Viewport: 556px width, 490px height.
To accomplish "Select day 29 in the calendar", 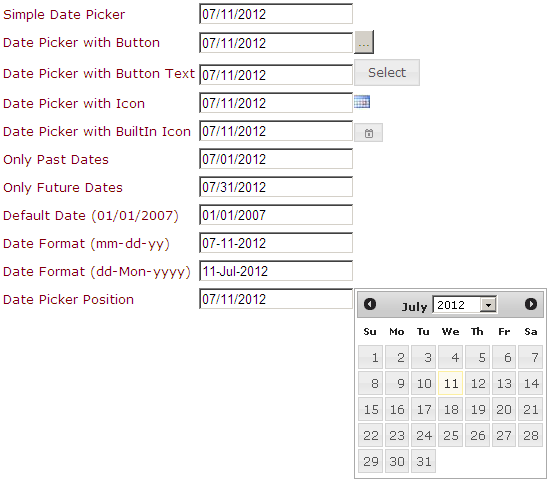I will 370,461.
